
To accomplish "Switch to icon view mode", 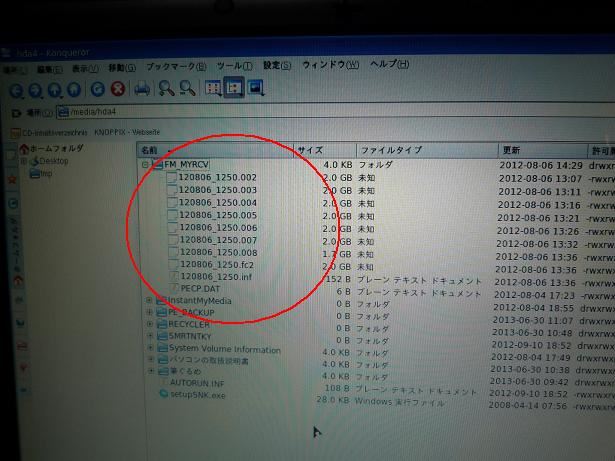I will tap(214, 87).
